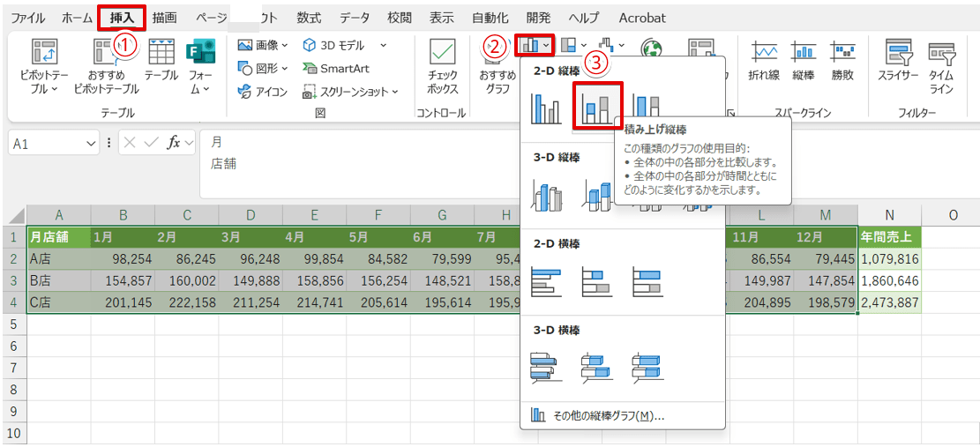Switch to the 描画 tab
This screenshot has width=980, height=447.
point(164,18)
